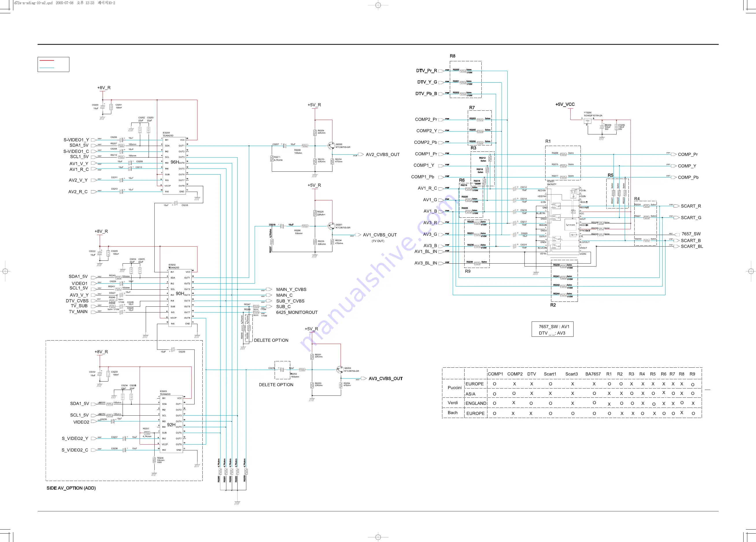756x542 pixels.
Task: Select the COMP_Y output label
Action: click(687, 166)
